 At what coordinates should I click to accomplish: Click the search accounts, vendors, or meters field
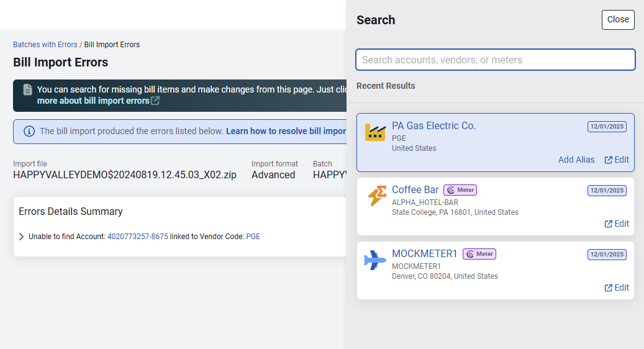point(495,60)
